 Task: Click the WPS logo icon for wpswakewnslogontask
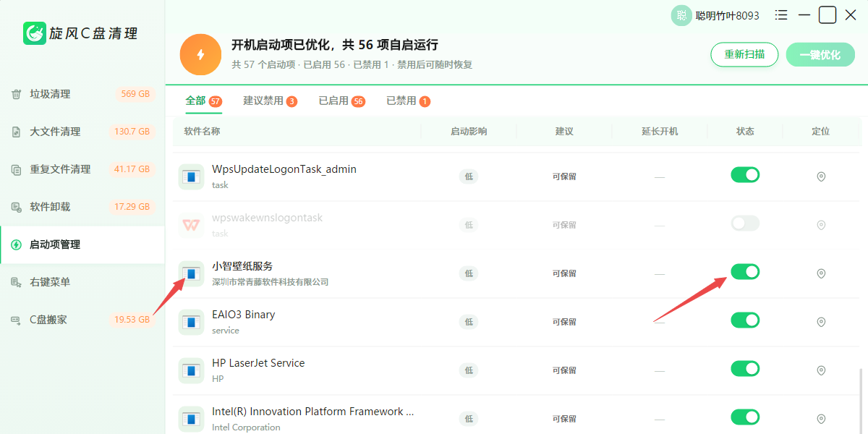pos(192,225)
